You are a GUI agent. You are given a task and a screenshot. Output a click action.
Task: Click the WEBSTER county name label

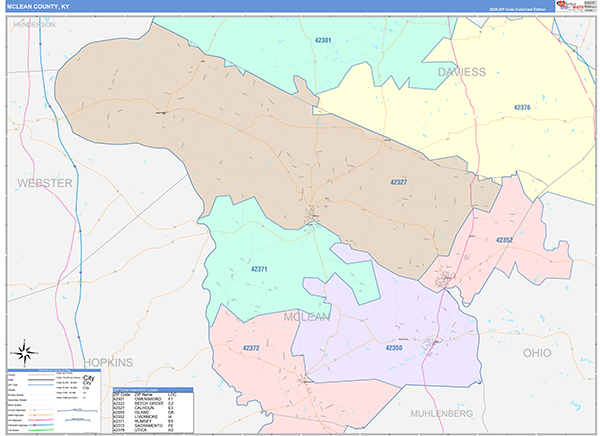click(x=45, y=183)
